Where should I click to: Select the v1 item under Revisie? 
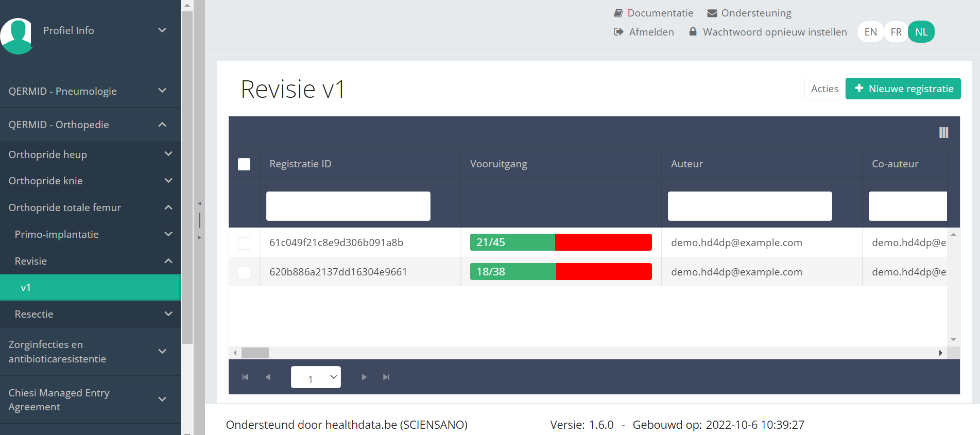point(90,287)
